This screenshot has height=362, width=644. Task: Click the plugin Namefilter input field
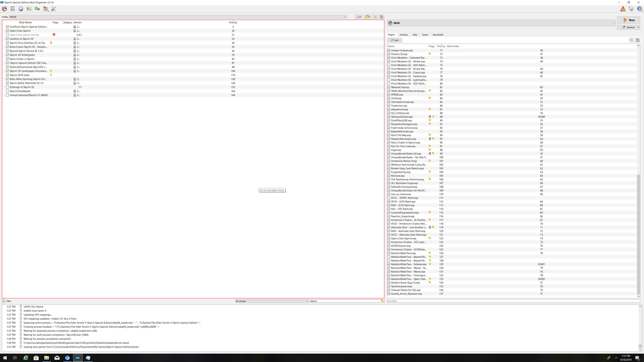point(513,301)
